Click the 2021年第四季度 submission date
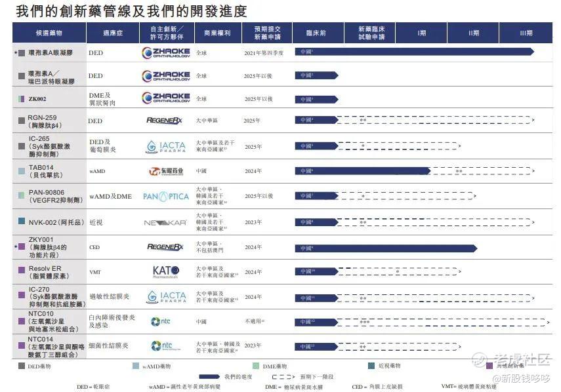Screen dimensions: 561x392 tap(264, 53)
